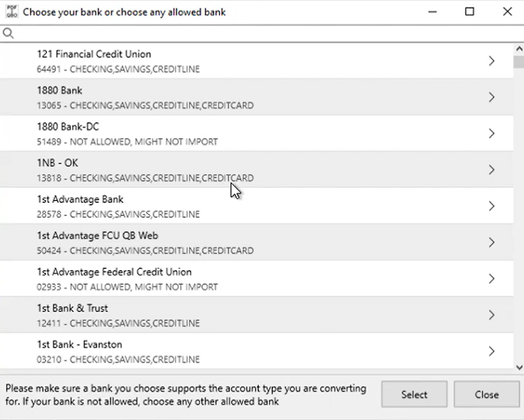Select 1st Bank - Evanston name
Viewport: 524px width, 420px height.
point(80,344)
